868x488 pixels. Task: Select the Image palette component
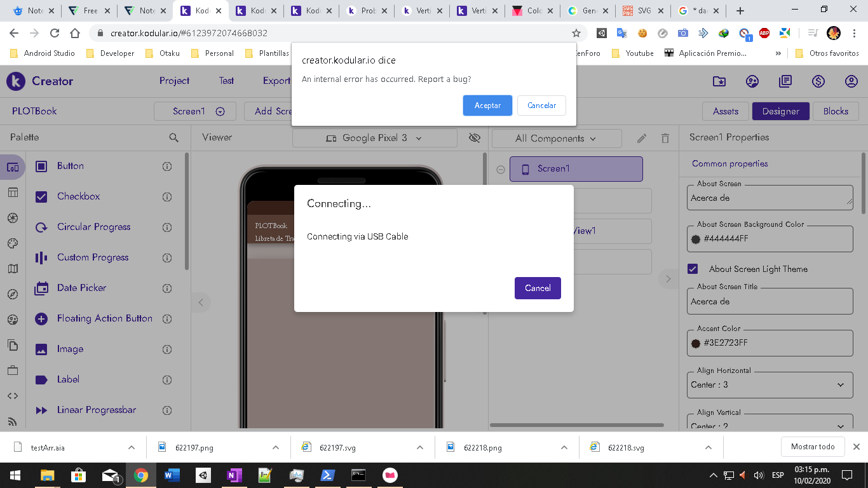pos(70,349)
